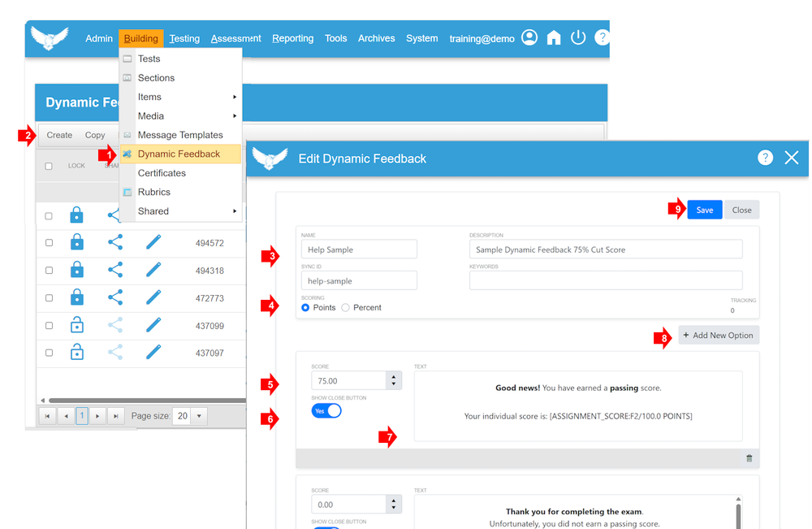812x529 pixels.
Task: Click the home icon in the top bar
Action: (554, 37)
